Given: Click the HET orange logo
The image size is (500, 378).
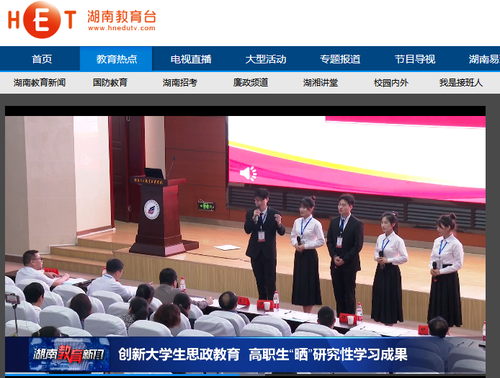Looking at the screenshot, I should [x=42, y=20].
